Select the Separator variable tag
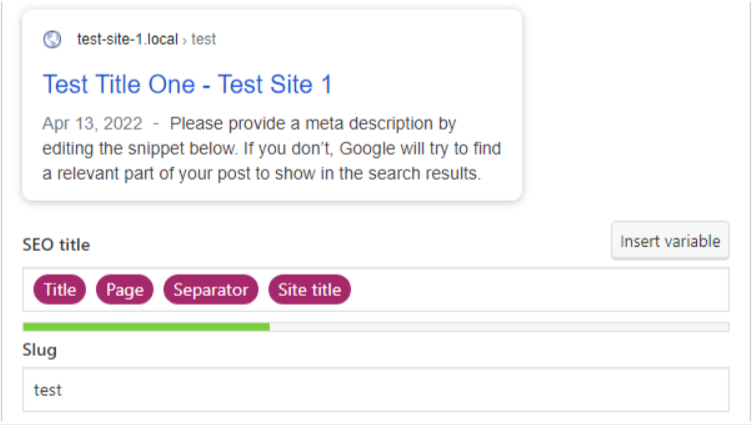The height and width of the screenshot is (425, 752). pos(211,290)
